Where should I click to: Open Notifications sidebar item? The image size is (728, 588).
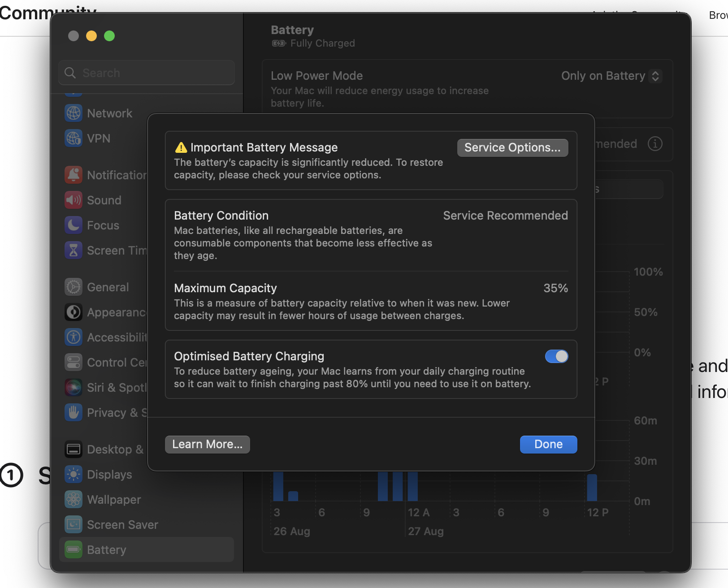click(106, 175)
